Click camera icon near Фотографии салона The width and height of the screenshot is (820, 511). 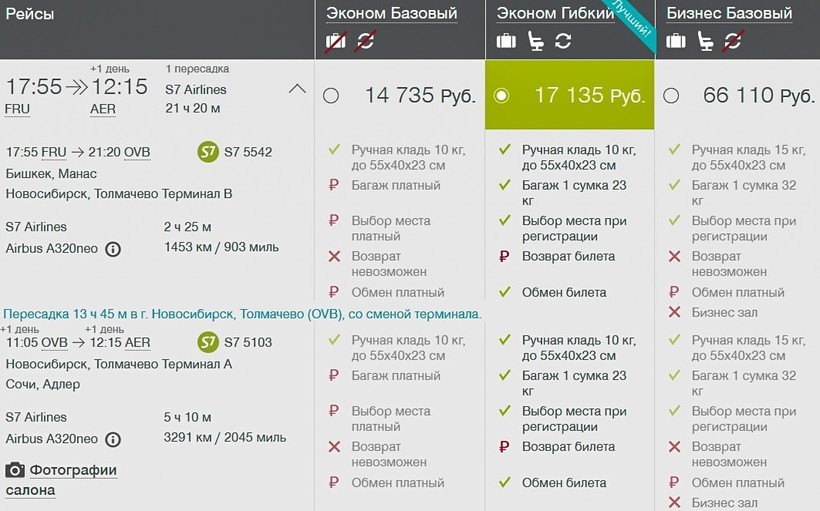click(x=15, y=470)
